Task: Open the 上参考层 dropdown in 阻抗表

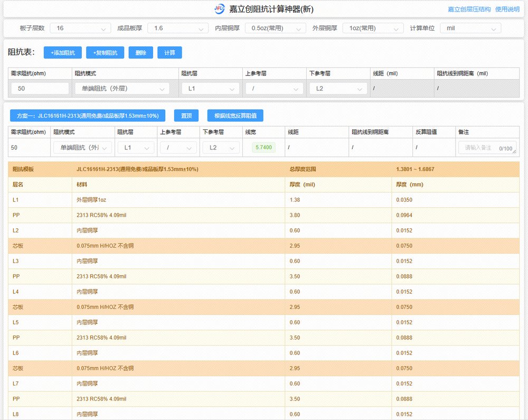Action: click(x=274, y=89)
